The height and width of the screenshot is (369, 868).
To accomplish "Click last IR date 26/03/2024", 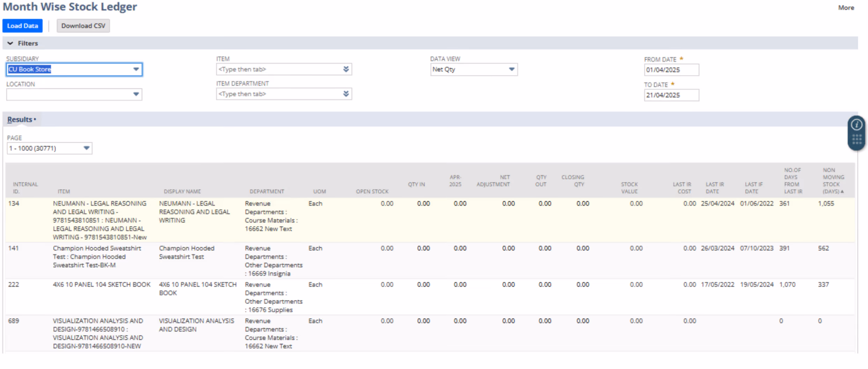I will click(717, 248).
